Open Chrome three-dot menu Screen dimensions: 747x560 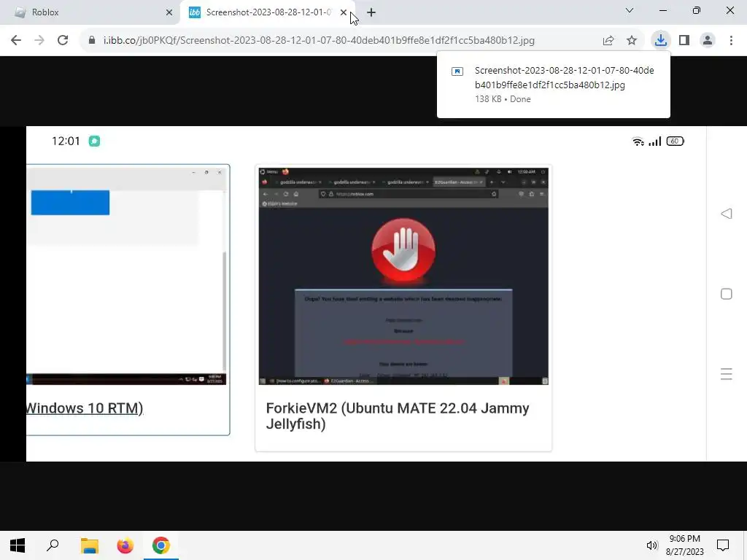click(x=731, y=41)
